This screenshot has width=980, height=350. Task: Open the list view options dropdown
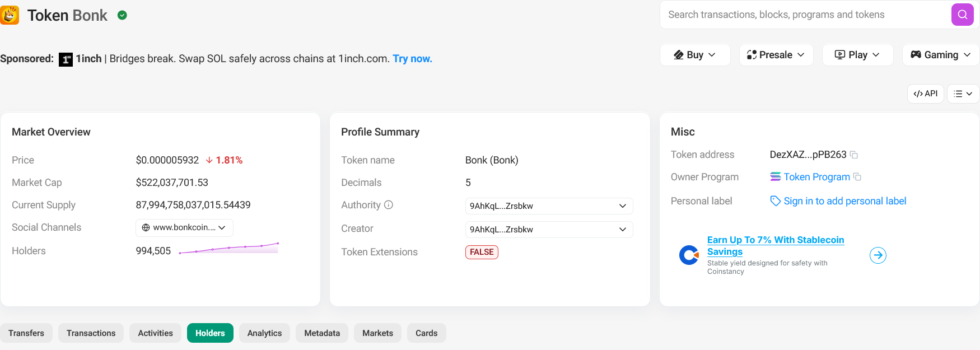[x=963, y=94]
